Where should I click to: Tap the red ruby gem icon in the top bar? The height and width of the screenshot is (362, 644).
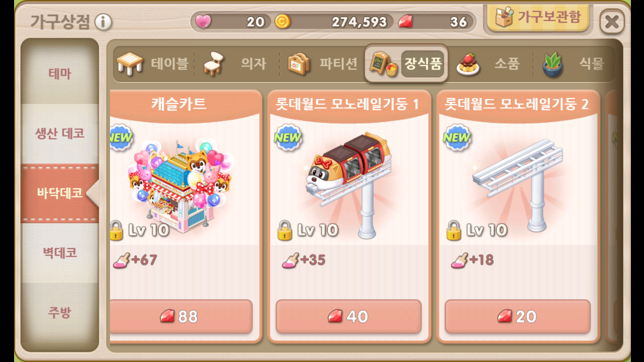point(406,22)
